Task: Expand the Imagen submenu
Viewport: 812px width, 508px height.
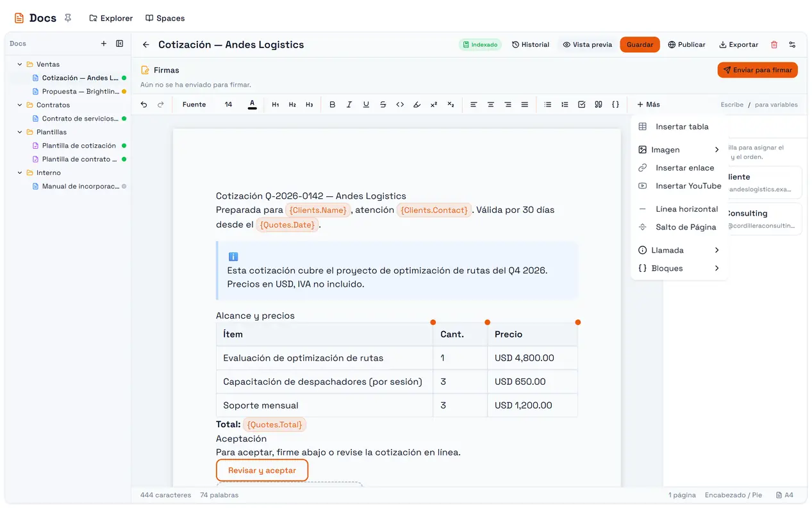Action: click(679, 150)
